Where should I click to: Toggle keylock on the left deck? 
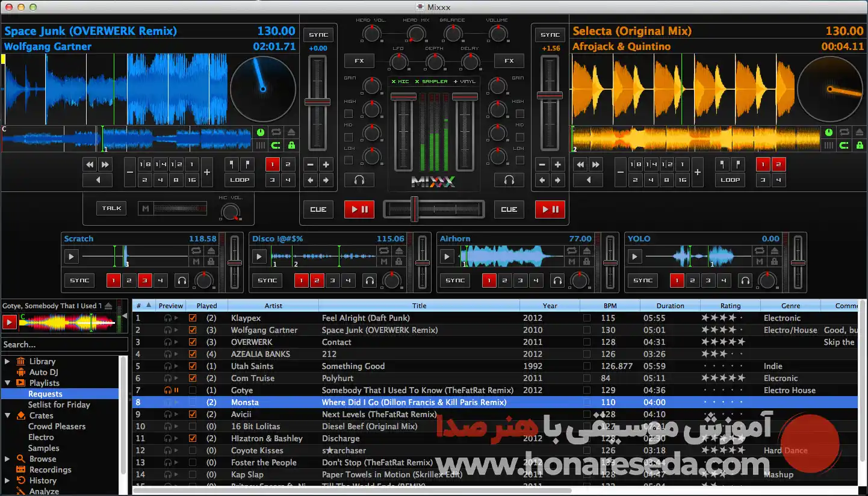[x=291, y=145]
